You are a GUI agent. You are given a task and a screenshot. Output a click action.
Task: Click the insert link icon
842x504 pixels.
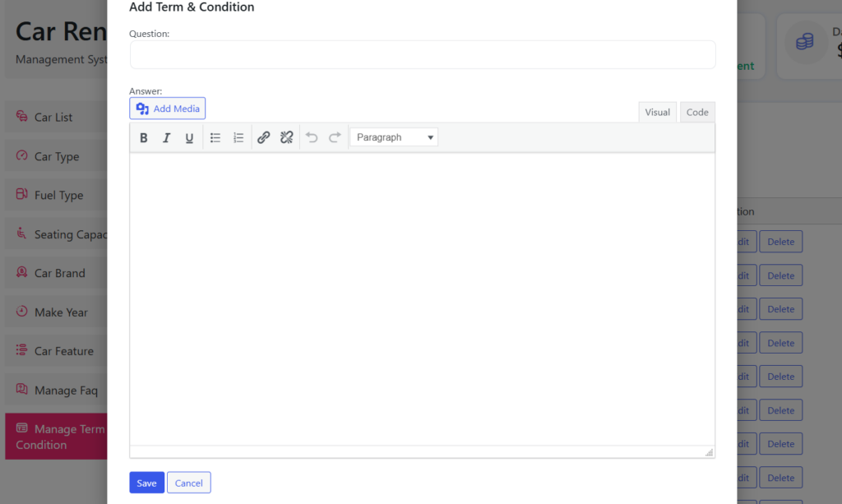coord(263,138)
